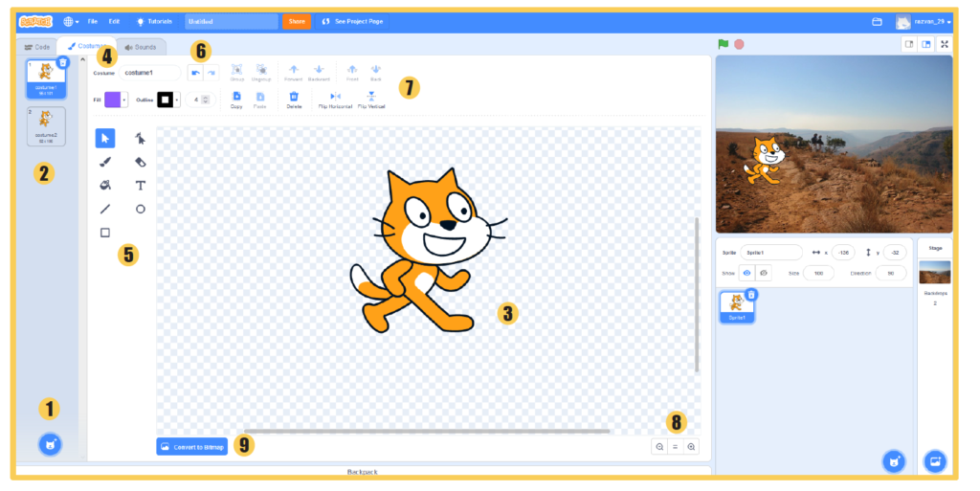980x491 pixels.
Task: Select the Circle shape tool
Action: (141, 209)
